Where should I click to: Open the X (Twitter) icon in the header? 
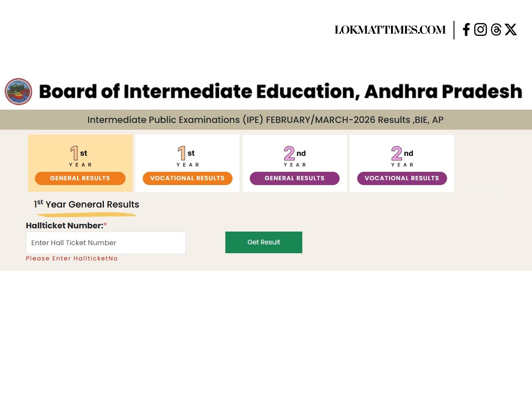click(511, 30)
